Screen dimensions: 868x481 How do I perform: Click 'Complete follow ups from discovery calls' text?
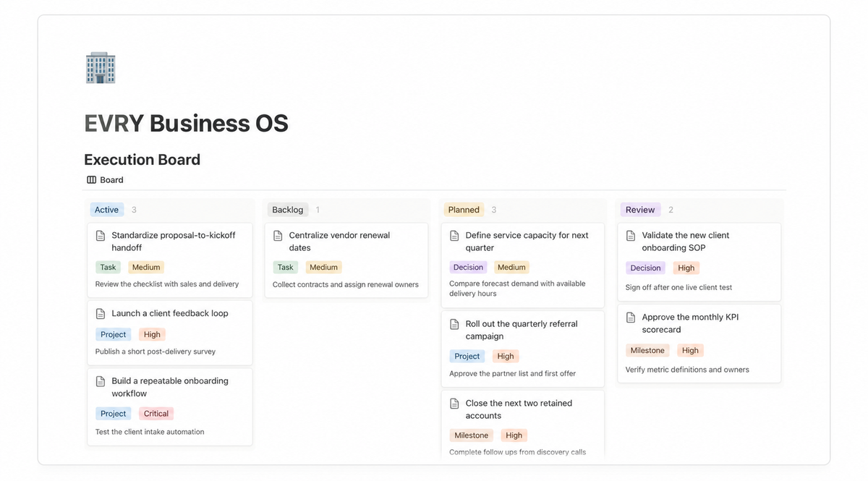pyautogui.click(x=518, y=453)
